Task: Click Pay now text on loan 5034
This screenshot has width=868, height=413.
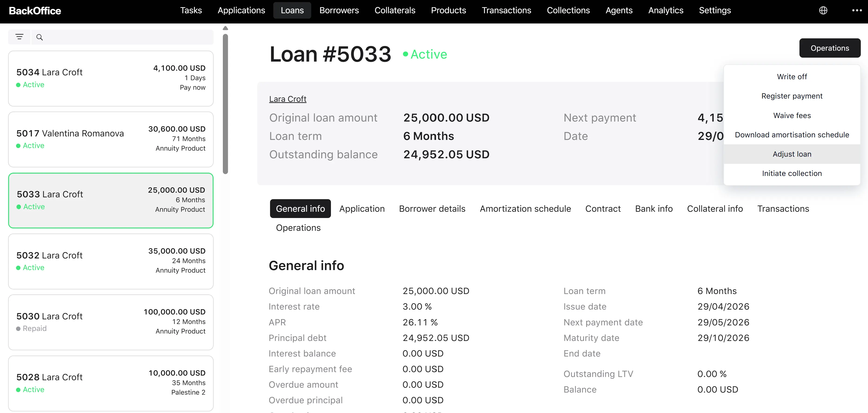Action: [192, 88]
